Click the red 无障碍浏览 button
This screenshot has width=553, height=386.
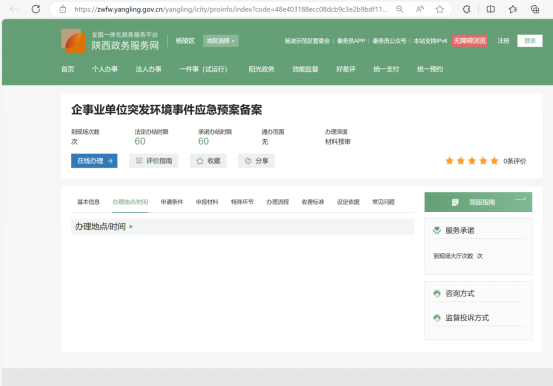coord(470,41)
